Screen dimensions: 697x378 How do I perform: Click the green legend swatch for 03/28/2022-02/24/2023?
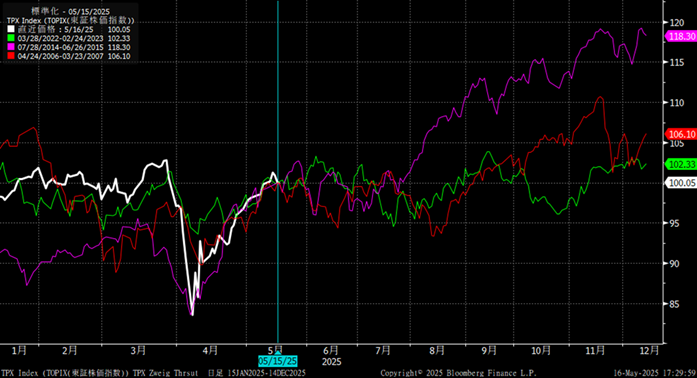click(11, 38)
